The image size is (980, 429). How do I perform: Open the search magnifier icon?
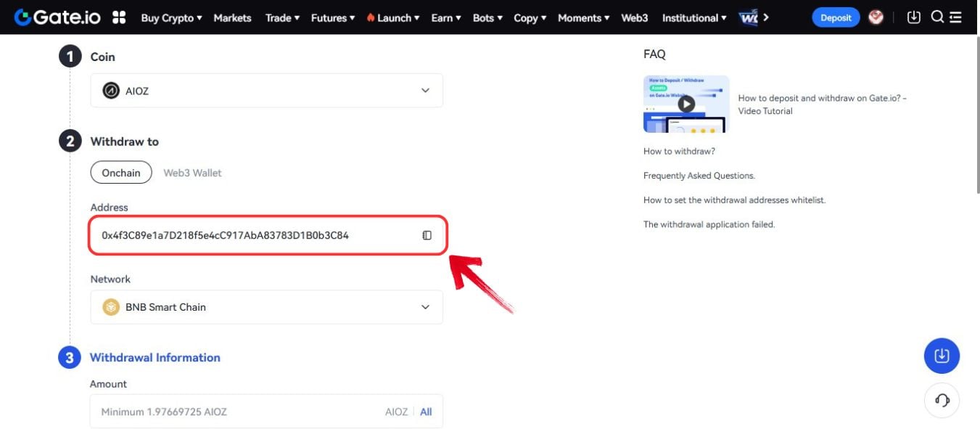pyautogui.click(x=937, y=17)
